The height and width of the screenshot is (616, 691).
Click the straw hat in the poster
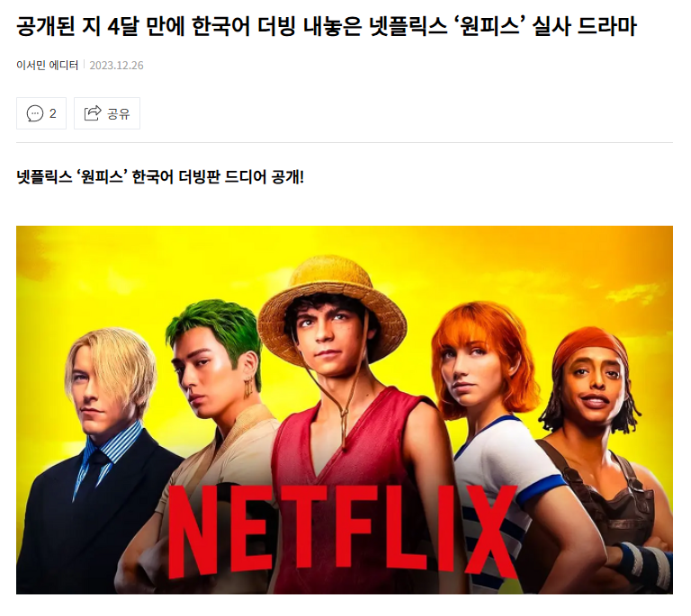tap(331, 304)
